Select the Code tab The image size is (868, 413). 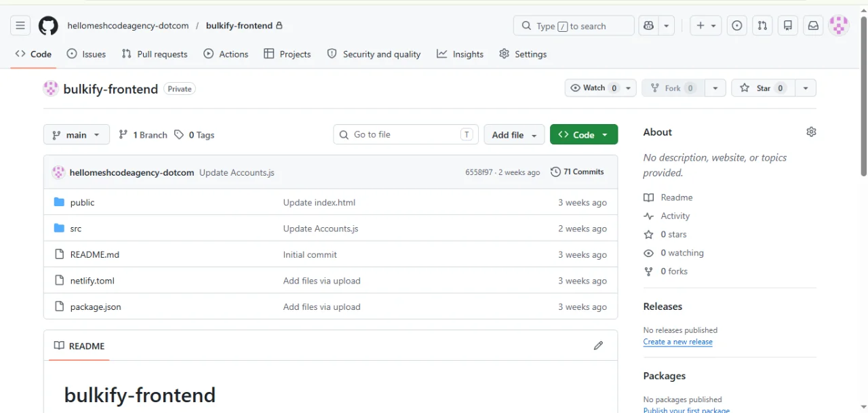[33, 54]
